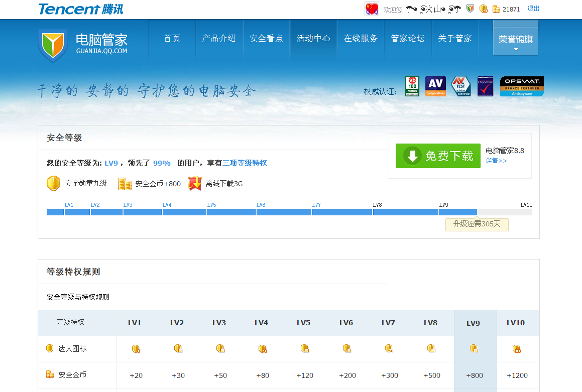This screenshot has height=392, width=582.
Task: Open the VB100 Virus certification badge
Action: click(412, 86)
